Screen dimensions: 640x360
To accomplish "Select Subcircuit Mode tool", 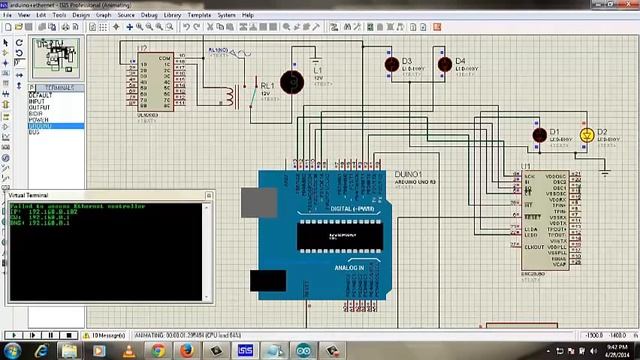I will click(6, 104).
